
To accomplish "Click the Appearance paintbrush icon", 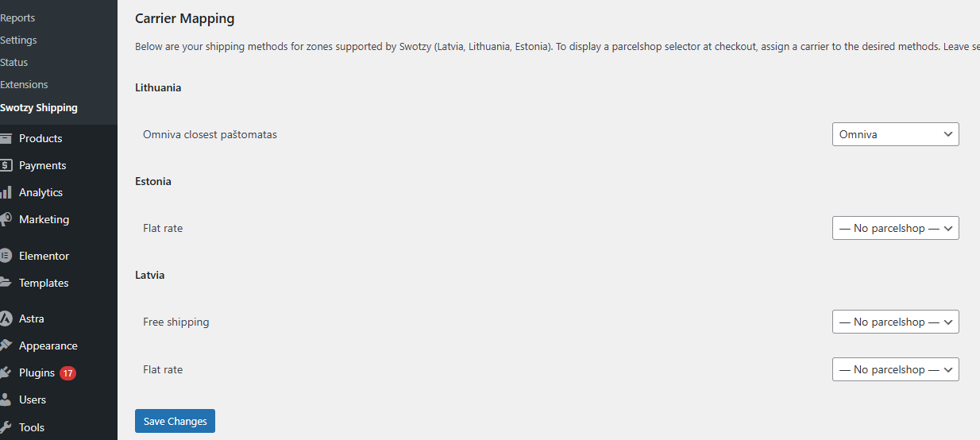I will click(x=5, y=345).
